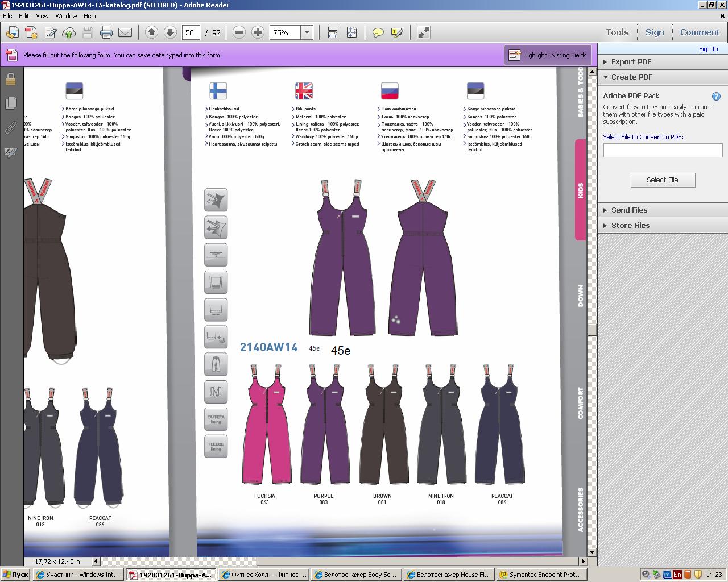Open the security lock panel

[10, 79]
